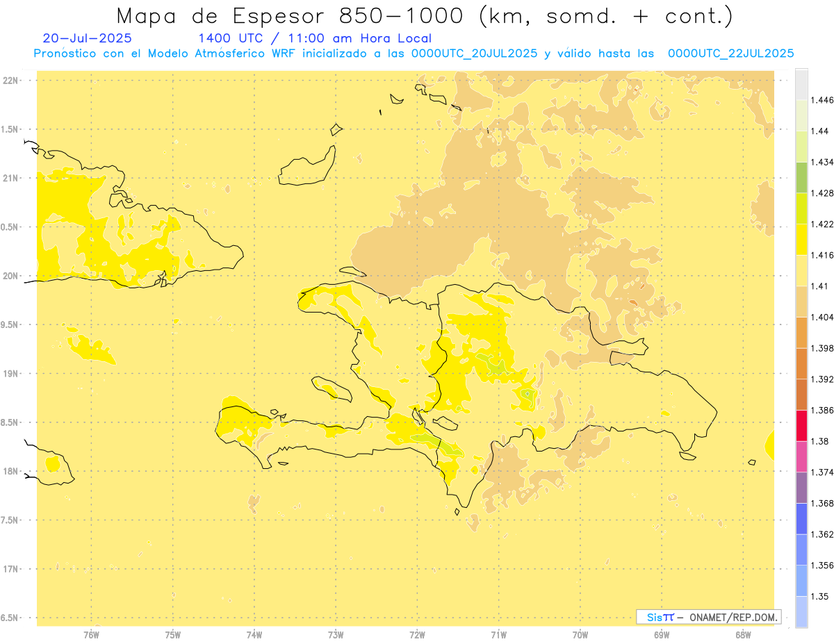Screen dimensions: 834x644
Task: Pick the purple swatch between 1.368 and 1.374
Action: [x=801, y=488]
